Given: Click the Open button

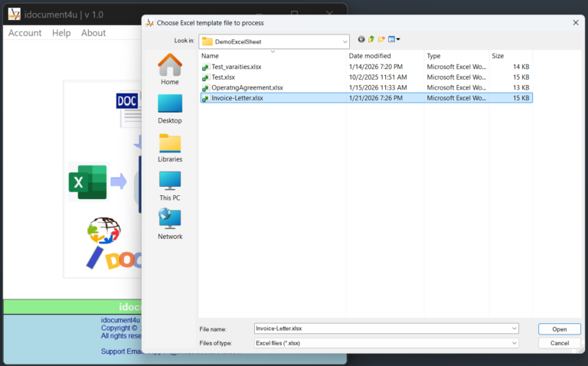Looking at the screenshot, I should pos(559,329).
